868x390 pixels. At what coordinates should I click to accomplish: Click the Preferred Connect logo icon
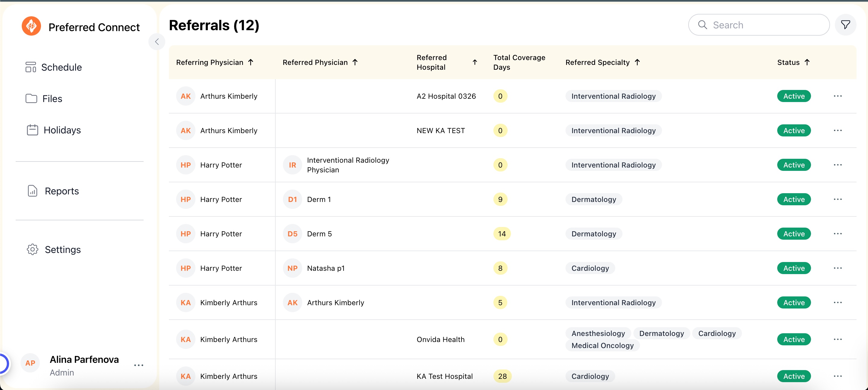(31, 26)
